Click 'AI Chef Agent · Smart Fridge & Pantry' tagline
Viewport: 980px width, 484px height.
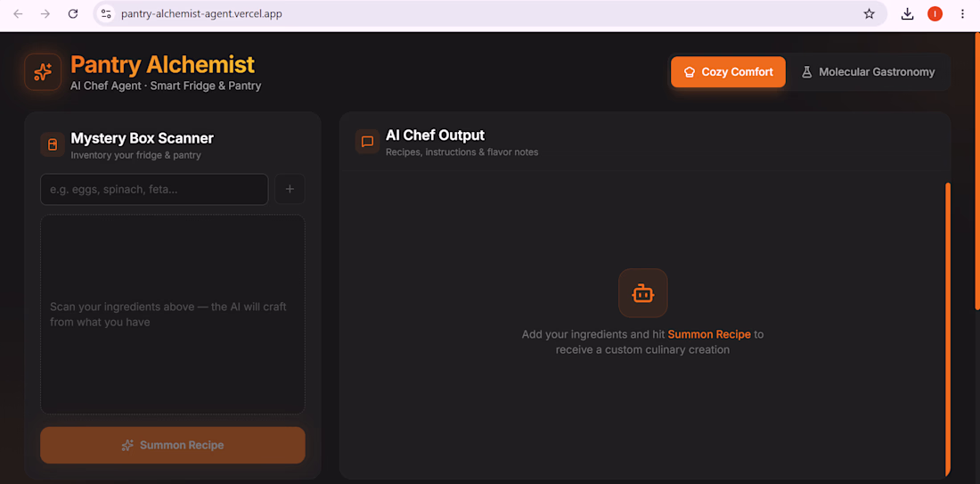166,86
